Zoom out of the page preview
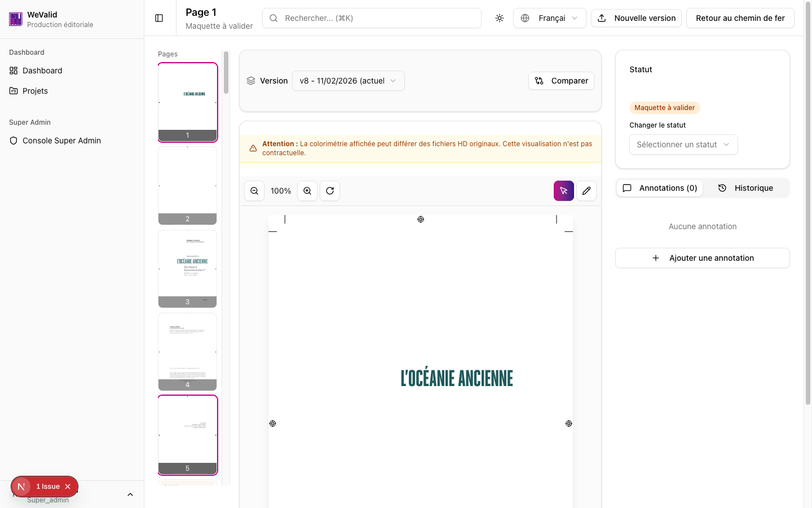 254,191
